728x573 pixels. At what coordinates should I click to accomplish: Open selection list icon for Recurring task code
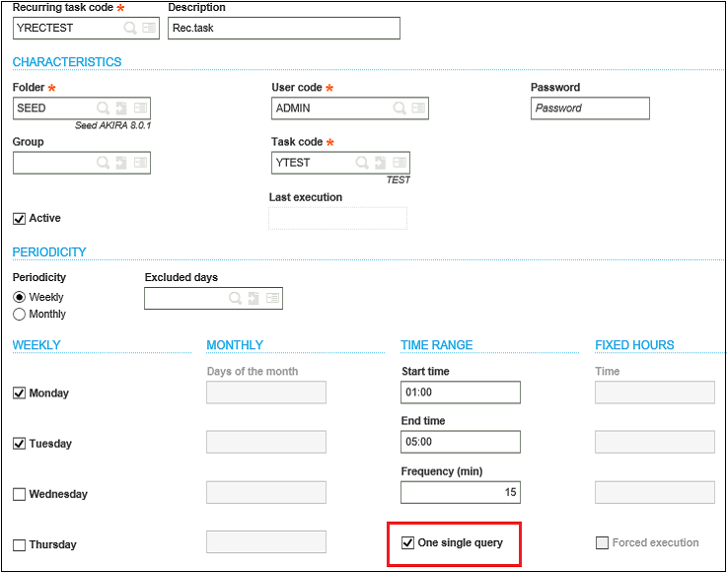(x=149, y=28)
